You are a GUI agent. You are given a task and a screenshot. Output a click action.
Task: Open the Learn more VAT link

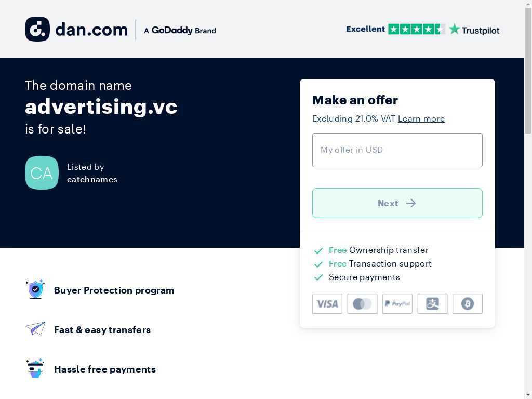421,118
